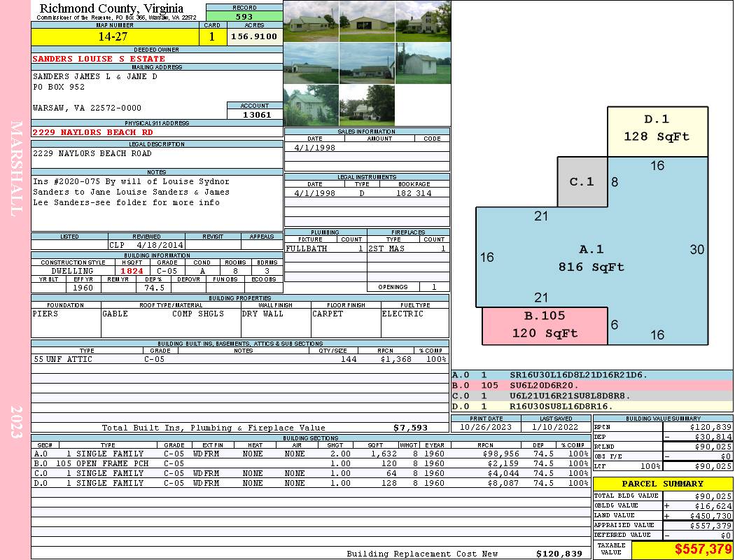Click the A.1 816 SqFt sketch label
The height and width of the screenshot is (560, 735).
coord(591,258)
